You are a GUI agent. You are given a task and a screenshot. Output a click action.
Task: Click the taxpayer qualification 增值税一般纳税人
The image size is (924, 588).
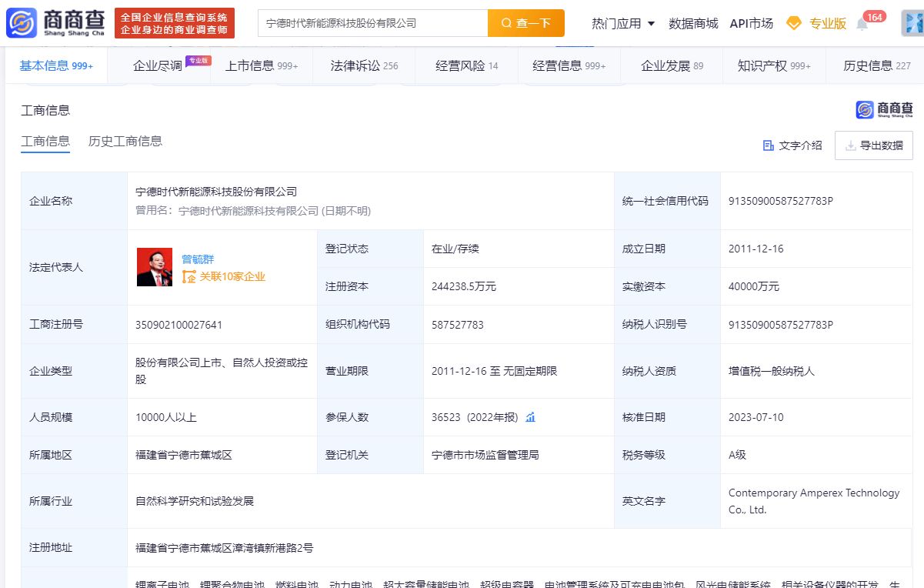pyautogui.click(x=772, y=371)
